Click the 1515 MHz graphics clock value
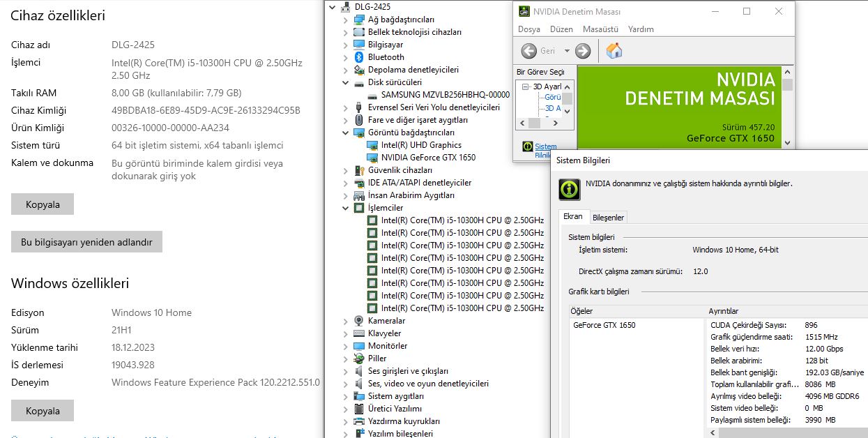868x438 pixels. [821, 337]
